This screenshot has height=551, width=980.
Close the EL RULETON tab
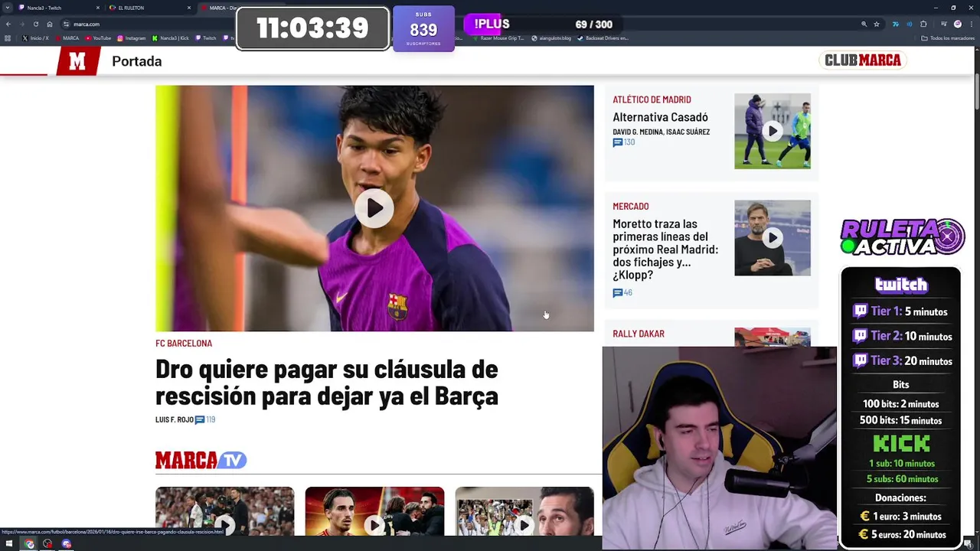[188, 8]
